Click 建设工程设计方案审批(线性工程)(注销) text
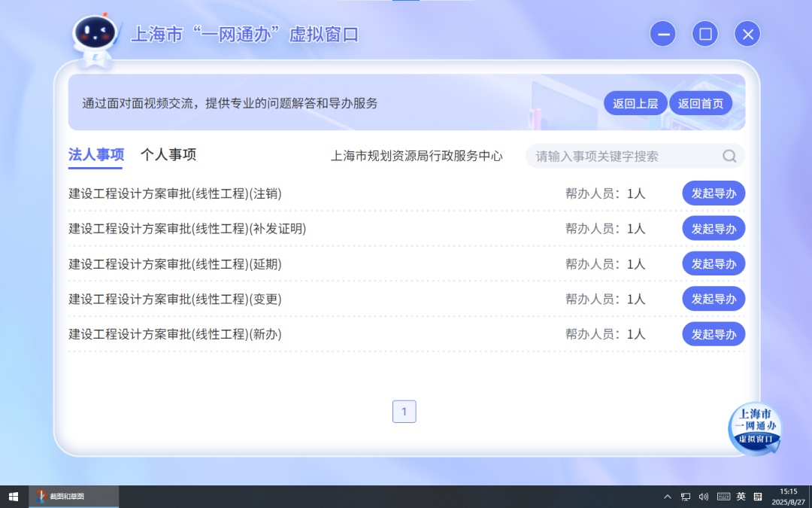This screenshot has width=812, height=508. [x=175, y=194]
